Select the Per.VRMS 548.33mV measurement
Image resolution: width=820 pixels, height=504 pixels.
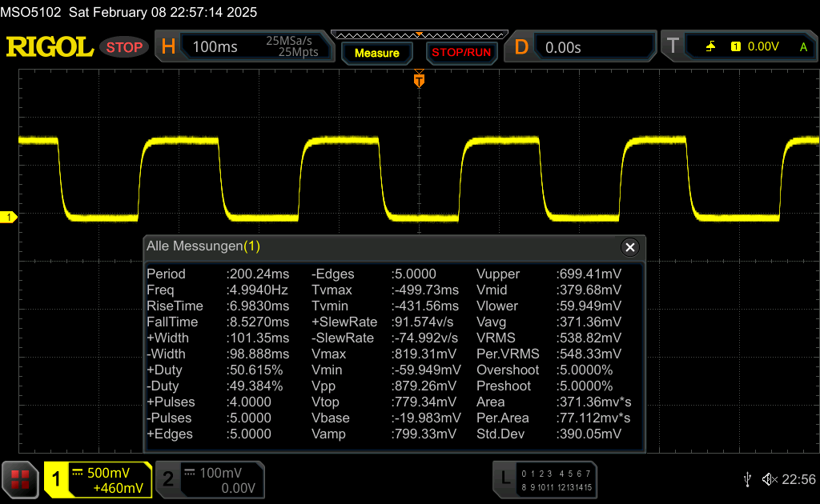tap(549, 354)
